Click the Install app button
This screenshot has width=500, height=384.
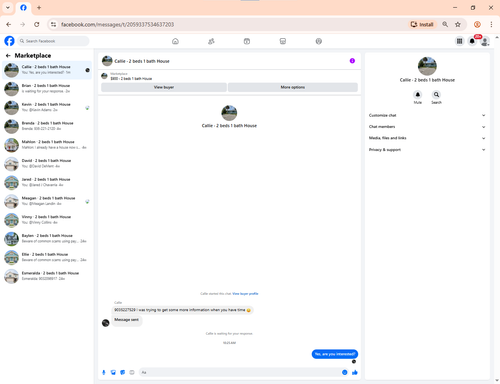(x=422, y=24)
